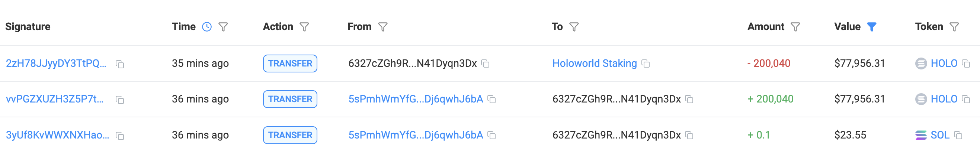Open the Action column filter
The image size is (980, 153).
point(304,27)
